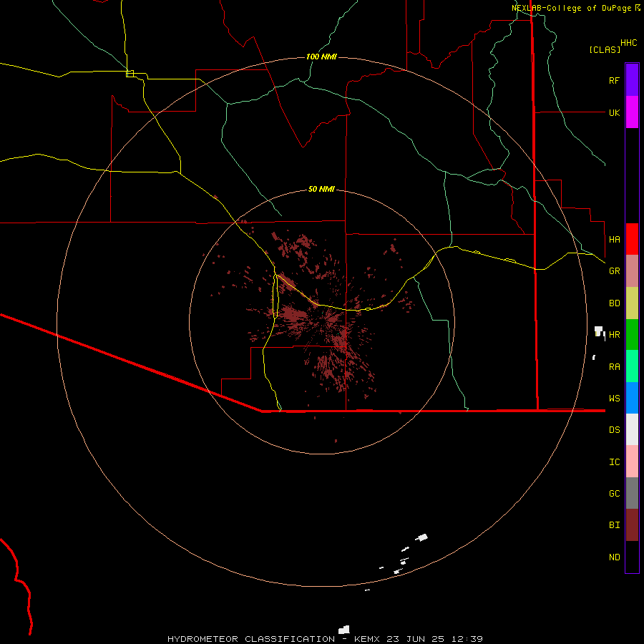The width and height of the screenshot is (644, 644).
Task: Click 'HYDROMETEOR CLASSIFICATION' title text
Action: (x=251, y=639)
